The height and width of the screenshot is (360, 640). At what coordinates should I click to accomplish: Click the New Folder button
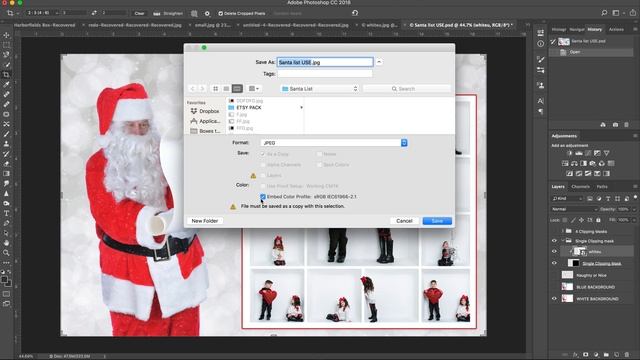tap(204, 221)
